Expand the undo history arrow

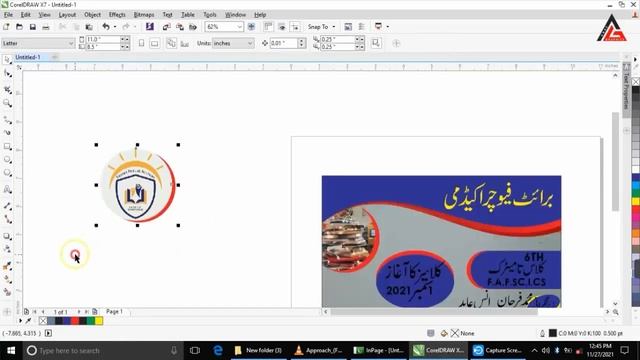point(115,27)
